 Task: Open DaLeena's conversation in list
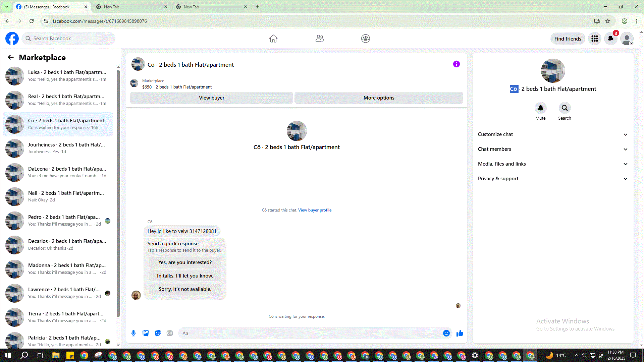point(58,173)
